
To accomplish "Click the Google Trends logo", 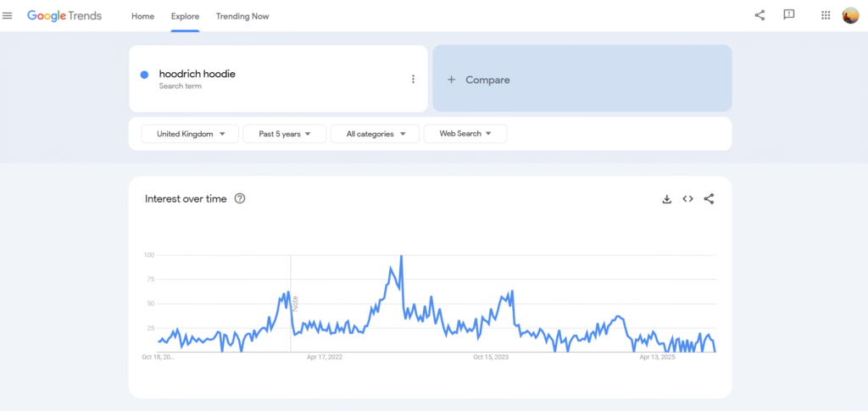I will [x=64, y=16].
